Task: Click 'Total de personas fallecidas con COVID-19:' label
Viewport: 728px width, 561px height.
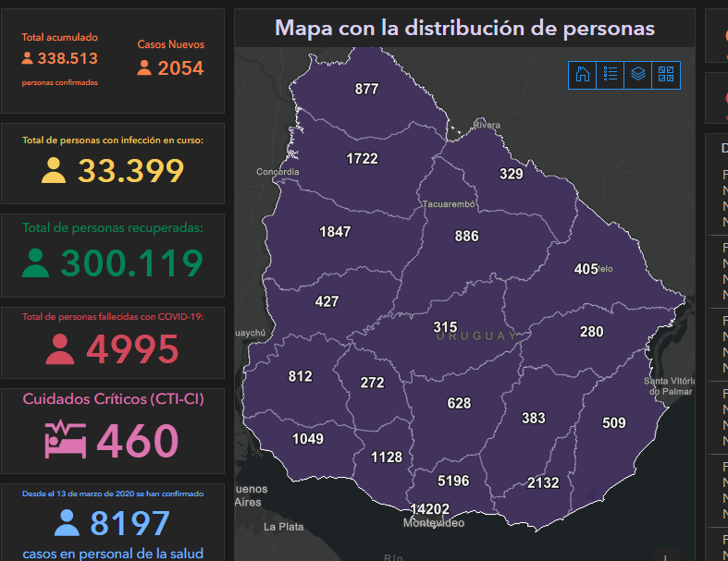Action: (x=113, y=316)
